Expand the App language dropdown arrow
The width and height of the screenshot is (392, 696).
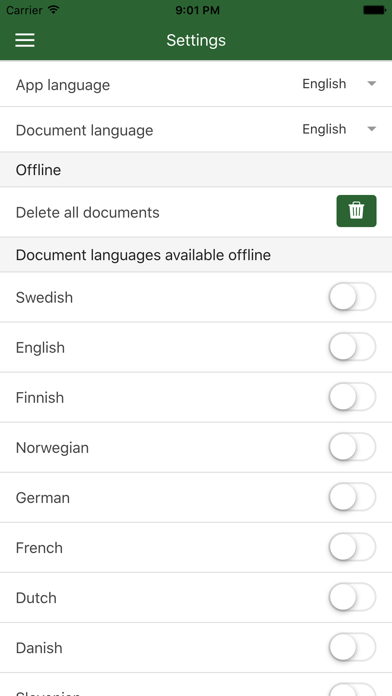coord(372,83)
